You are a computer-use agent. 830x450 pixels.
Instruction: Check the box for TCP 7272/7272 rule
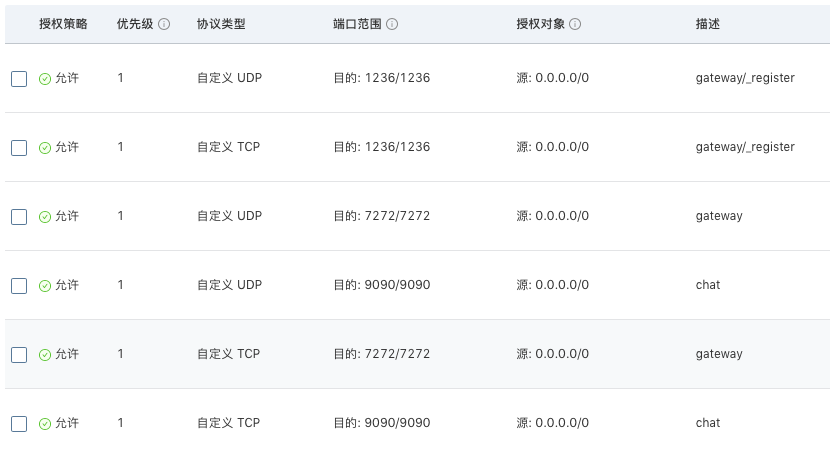click(x=19, y=355)
